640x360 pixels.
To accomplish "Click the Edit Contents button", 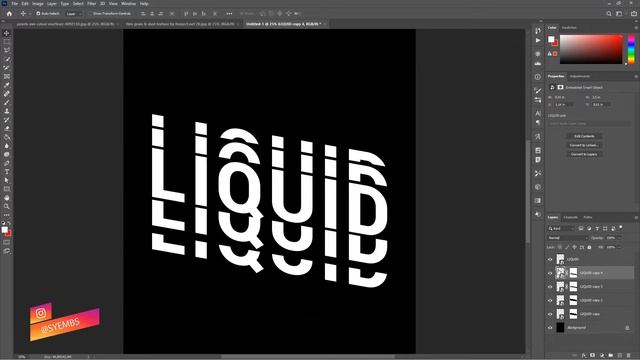I will pyautogui.click(x=584, y=136).
